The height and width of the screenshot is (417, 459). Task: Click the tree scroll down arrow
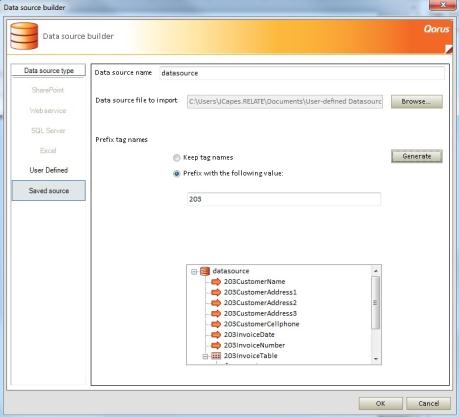tap(376, 359)
